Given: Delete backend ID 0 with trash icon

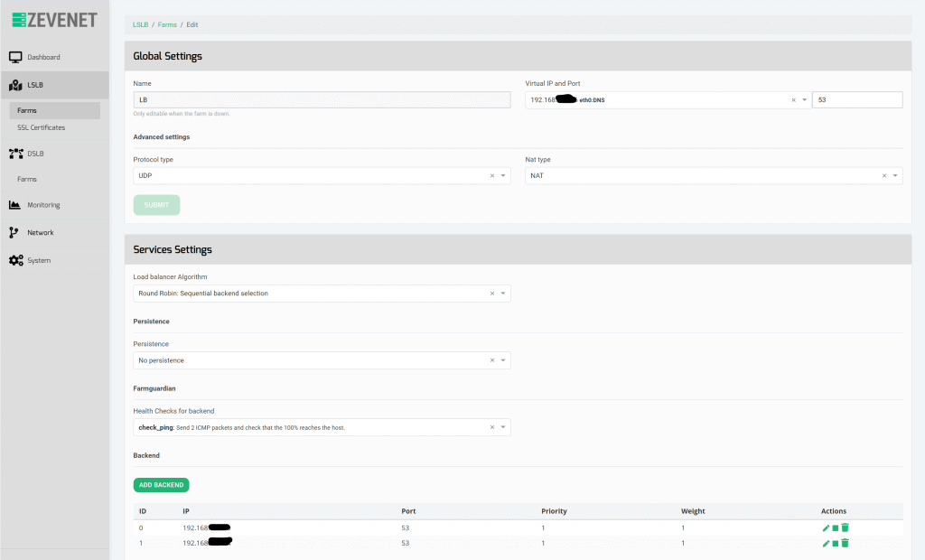Looking at the screenshot, I should coord(846,527).
